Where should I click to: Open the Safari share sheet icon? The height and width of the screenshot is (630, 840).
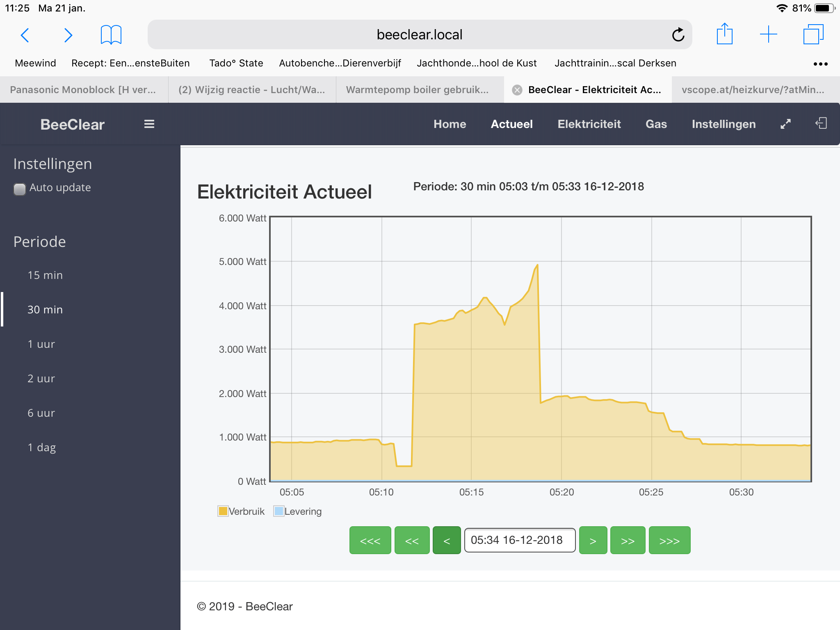[724, 34]
